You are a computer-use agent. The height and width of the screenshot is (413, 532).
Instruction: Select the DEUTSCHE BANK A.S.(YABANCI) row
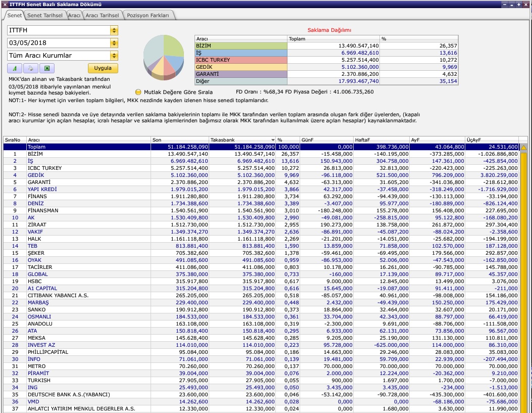[261, 395]
